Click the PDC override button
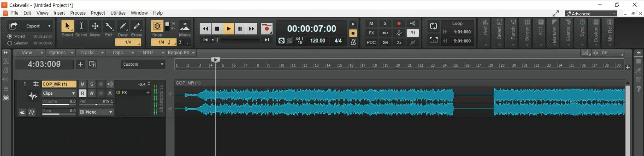 pos(371,42)
